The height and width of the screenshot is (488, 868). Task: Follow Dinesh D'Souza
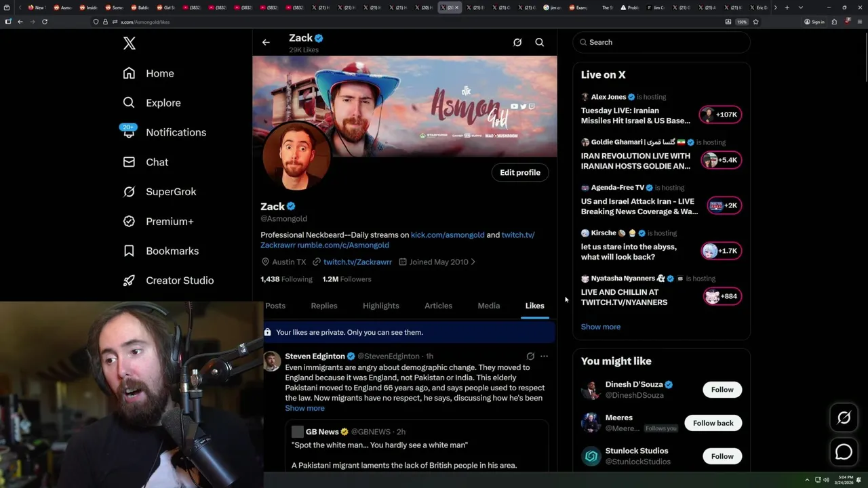[722, 390]
